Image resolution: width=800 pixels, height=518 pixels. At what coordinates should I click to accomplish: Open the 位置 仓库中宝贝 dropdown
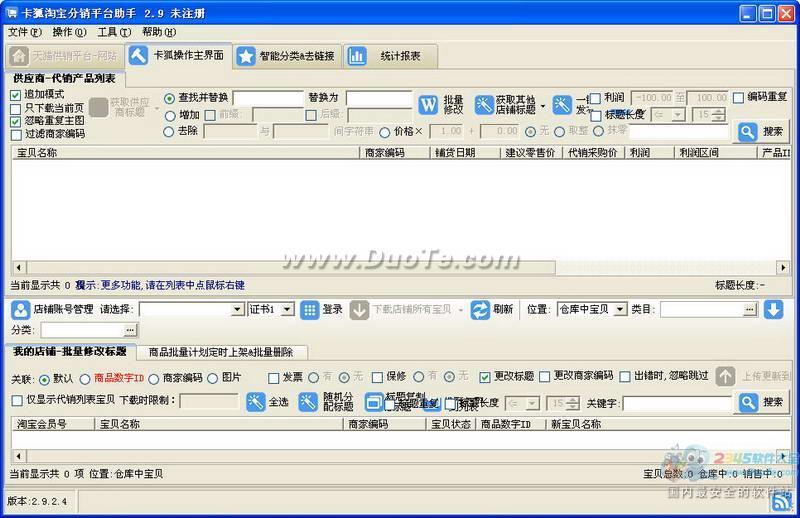(x=620, y=309)
